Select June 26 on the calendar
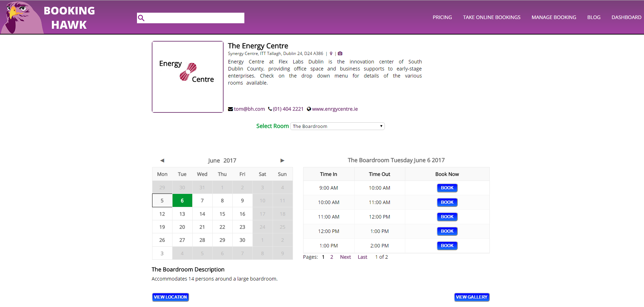 tap(162, 240)
